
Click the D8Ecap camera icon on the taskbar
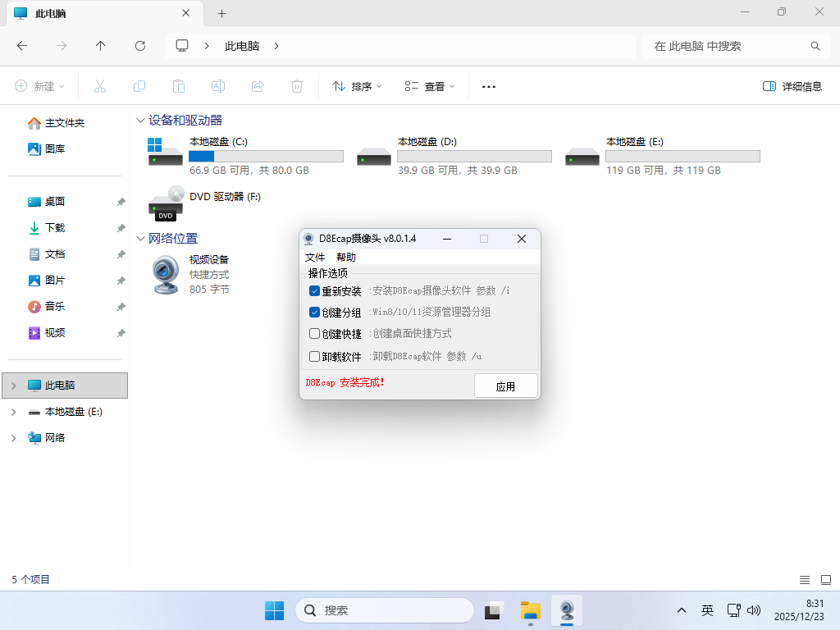[568, 610]
